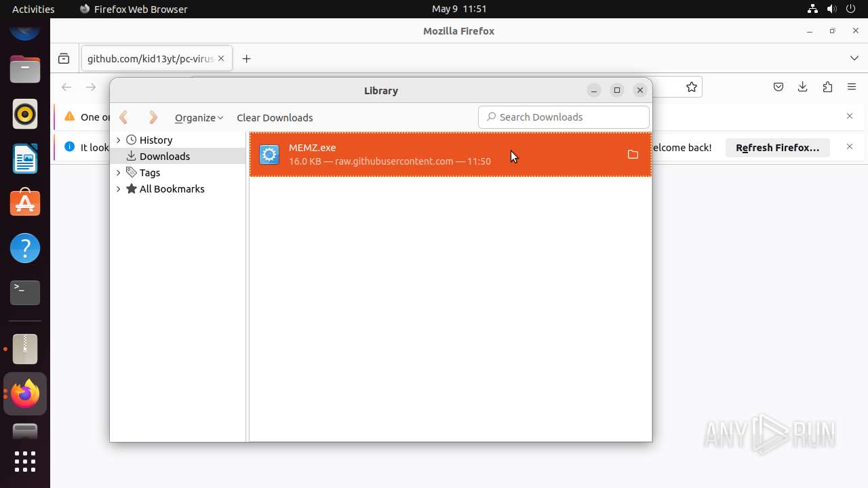Select the MEMZ.exe download entry name
This screenshot has height=488, width=868.
coord(312,148)
